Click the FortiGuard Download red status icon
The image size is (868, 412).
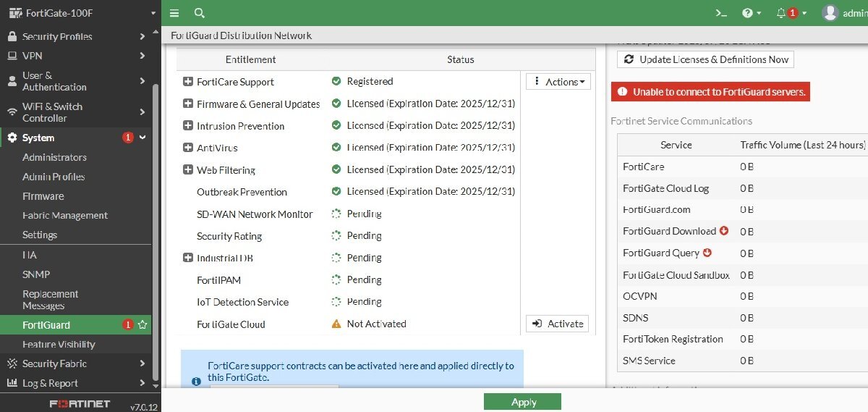click(x=724, y=231)
